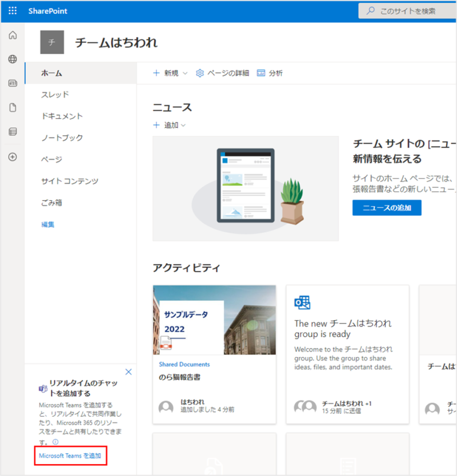The height and width of the screenshot is (476, 457).
Task: Open the app launcher waffle icon
Action: pos(13,11)
